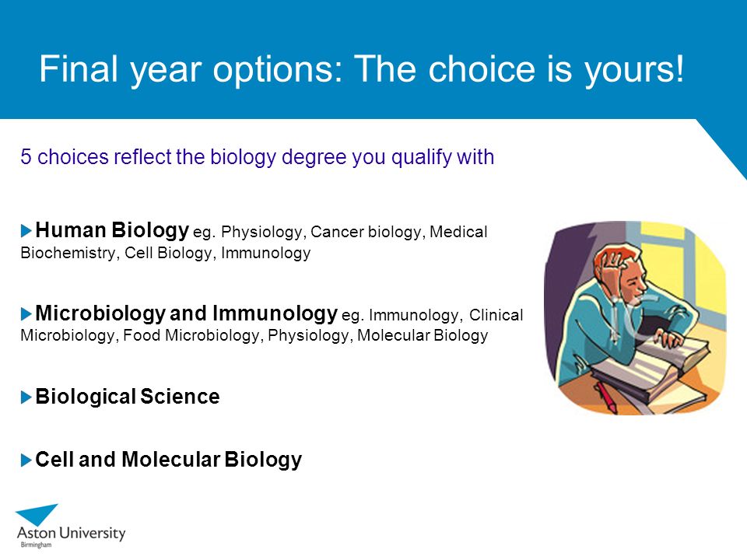Click the blue corner fold on the banner
747x560 pixels.
click(722, 149)
